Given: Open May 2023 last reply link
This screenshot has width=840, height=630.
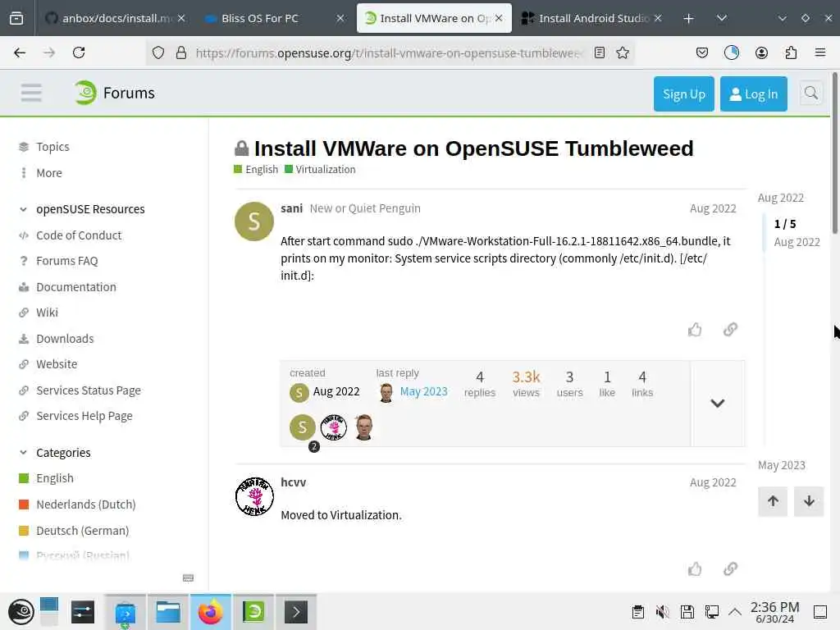Looking at the screenshot, I should pos(423,391).
